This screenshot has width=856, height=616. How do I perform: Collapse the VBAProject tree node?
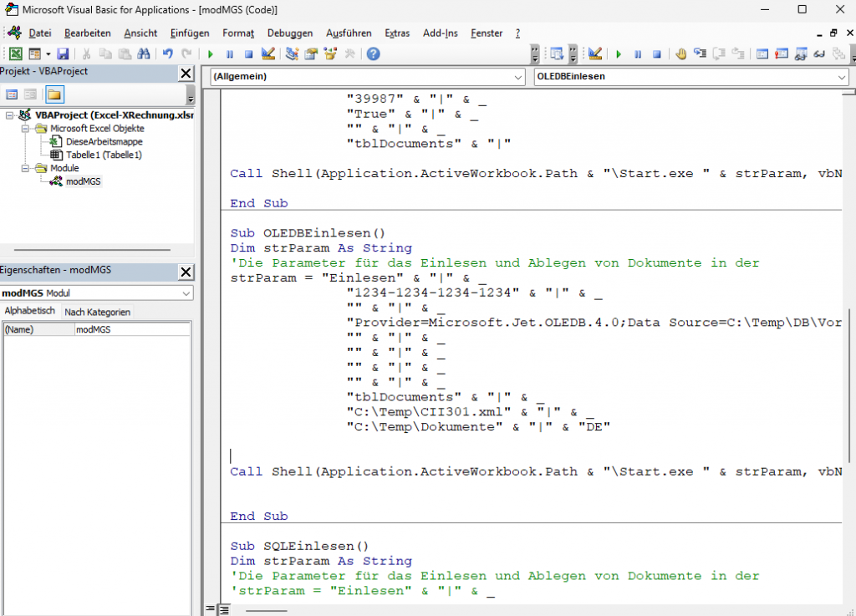(9, 115)
